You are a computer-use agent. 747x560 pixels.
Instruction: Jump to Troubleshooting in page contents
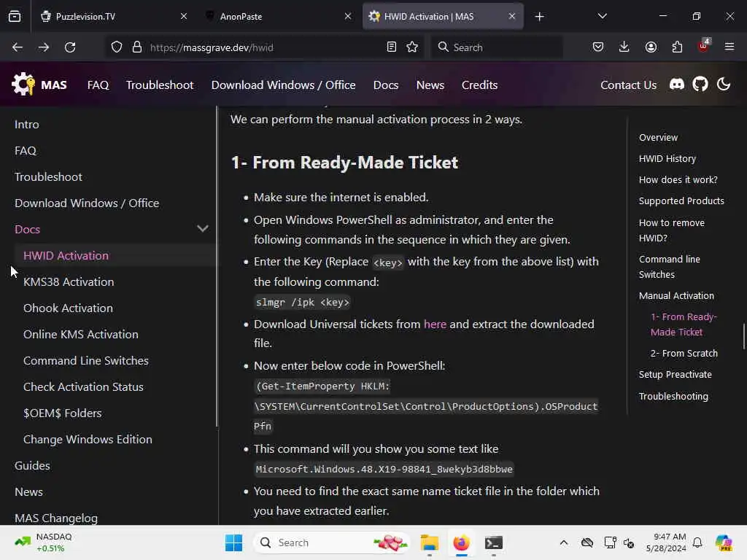673,396
